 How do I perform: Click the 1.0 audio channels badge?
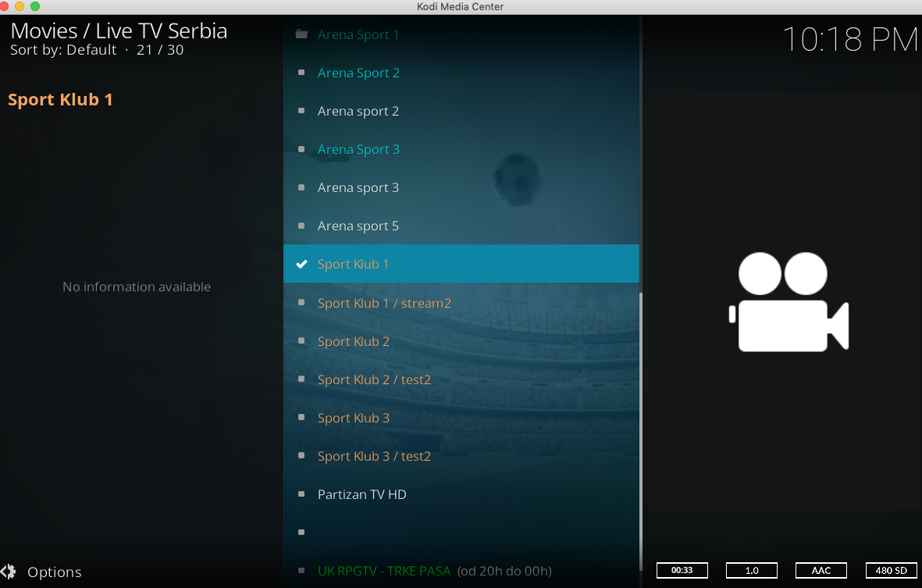(752, 570)
